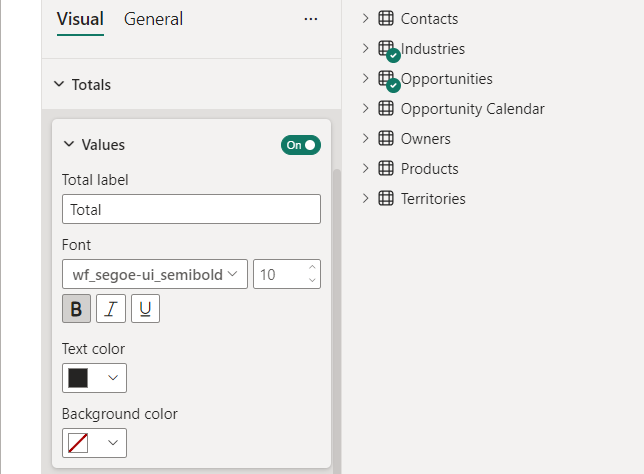The image size is (644, 474).
Task: Toggle italic font formatting
Action: point(111,309)
